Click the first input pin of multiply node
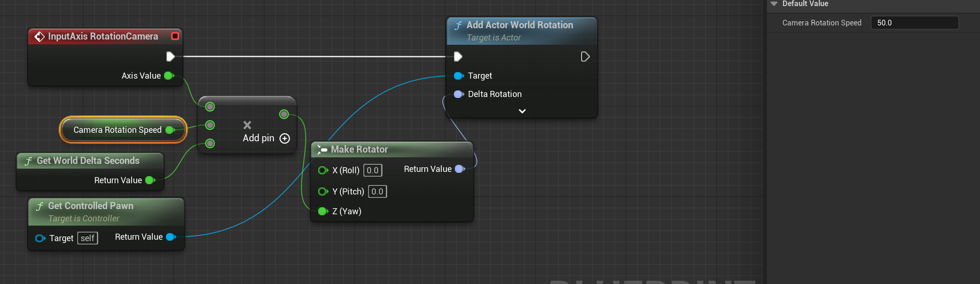980x284 pixels. pyautogui.click(x=210, y=107)
